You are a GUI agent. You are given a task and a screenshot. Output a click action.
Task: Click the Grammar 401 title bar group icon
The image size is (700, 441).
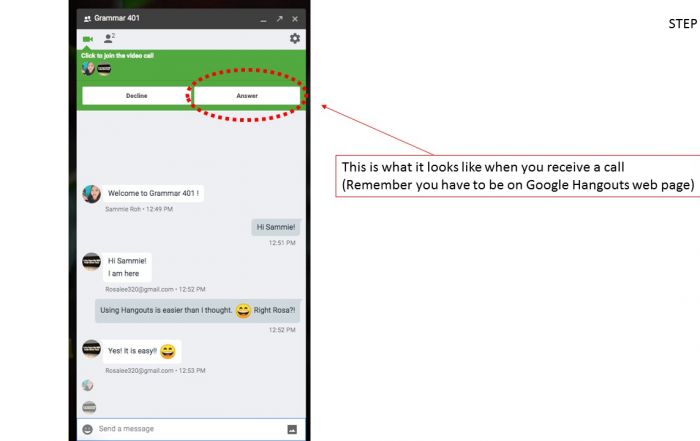(87, 19)
